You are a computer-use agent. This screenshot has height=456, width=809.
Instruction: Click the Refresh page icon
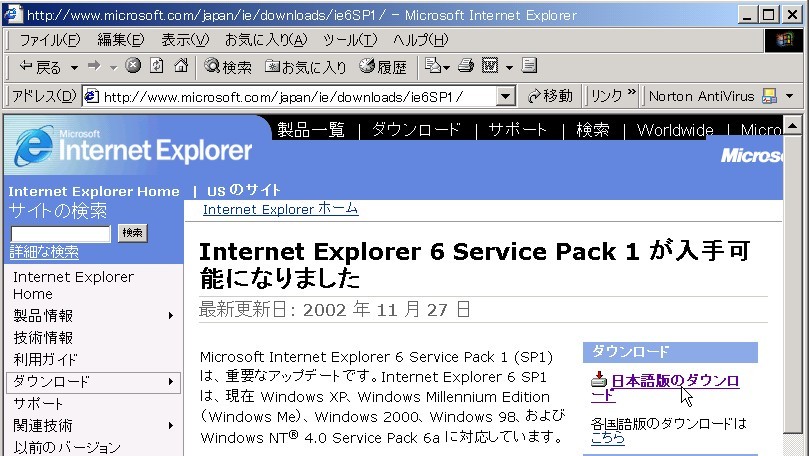click(157, 67)
